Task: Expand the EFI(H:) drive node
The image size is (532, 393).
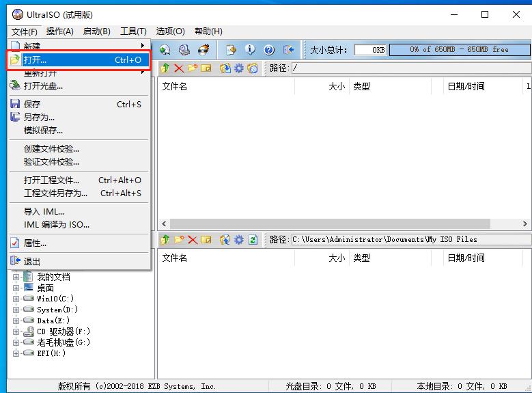Action: coord(16,353)
